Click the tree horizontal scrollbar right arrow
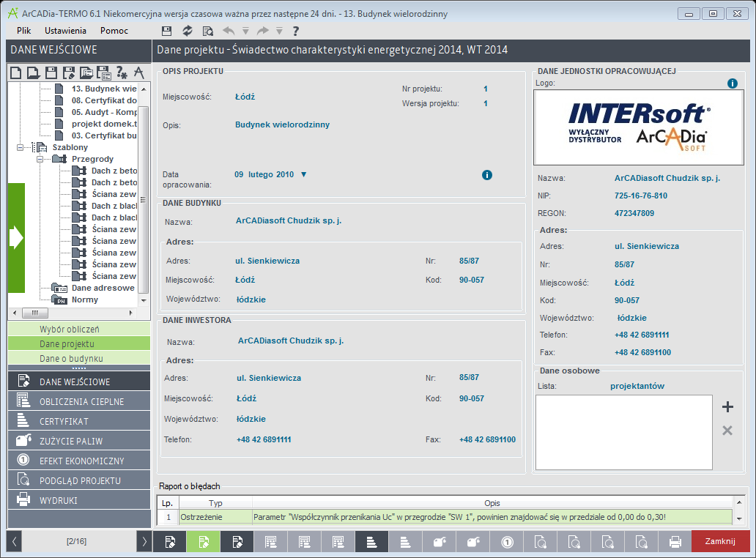The width and height of the screenshot is (756, 558). coord(130,313)
